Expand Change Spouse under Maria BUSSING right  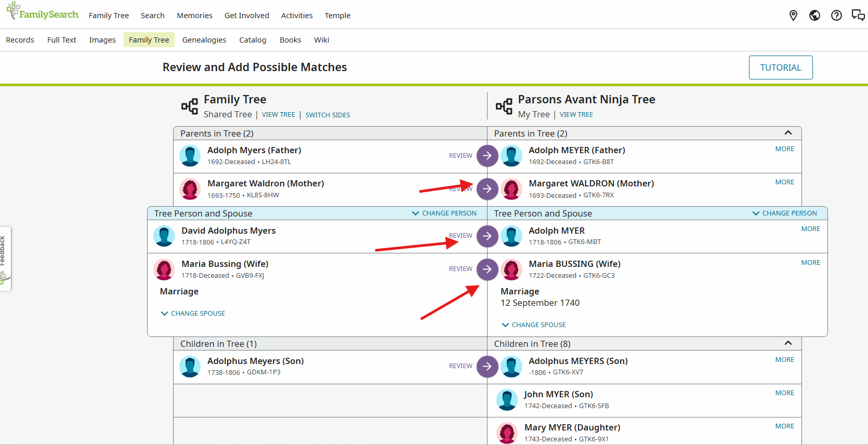(x=534, y=325)
